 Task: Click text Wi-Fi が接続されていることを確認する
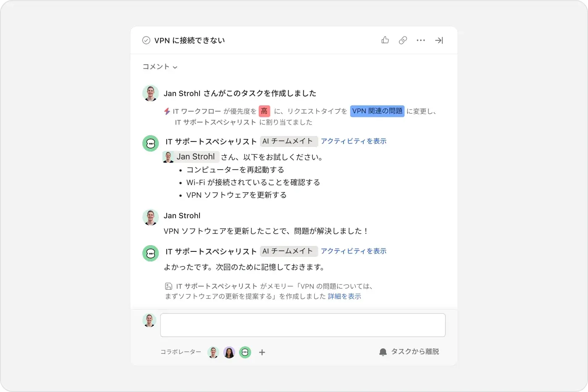pos(253,182)
